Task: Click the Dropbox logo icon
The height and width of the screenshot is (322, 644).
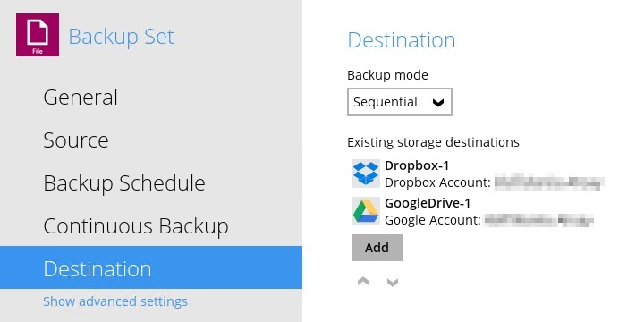Action: tap(366, 174)
